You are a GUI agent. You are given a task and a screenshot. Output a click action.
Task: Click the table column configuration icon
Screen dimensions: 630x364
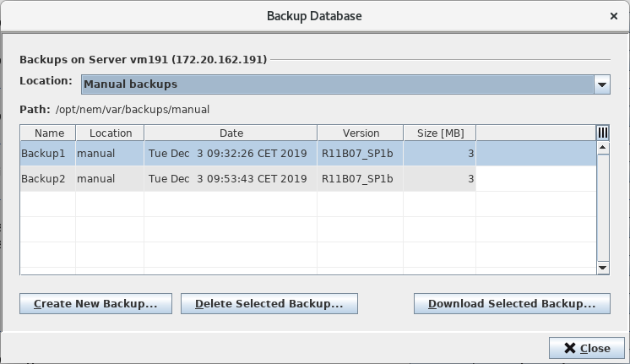coord(603,133)
